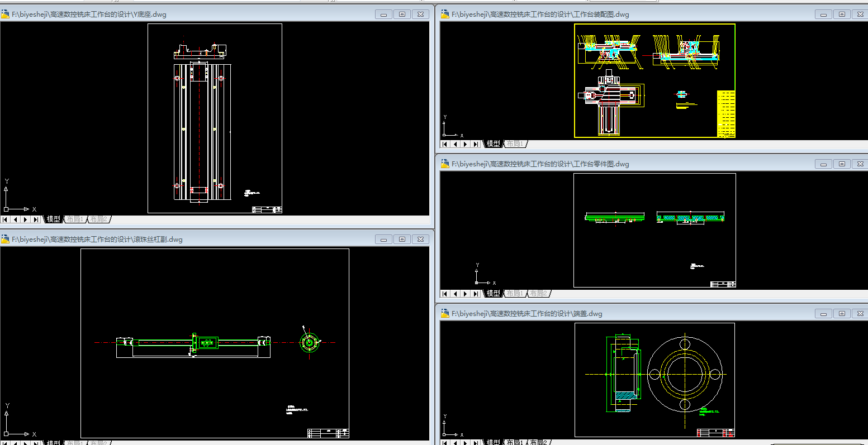868x445 pixels.
Task: Close the 工作台零件图.dwg drawing window
Action: pos(861,164)
